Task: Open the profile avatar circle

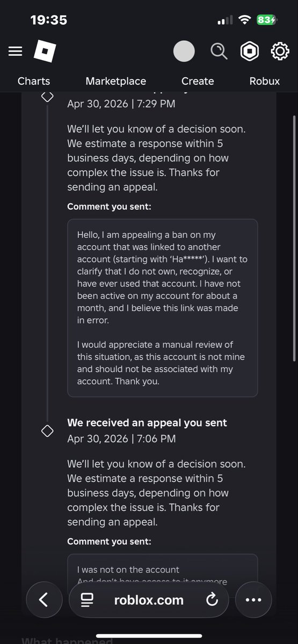Action: click(184, 52)
